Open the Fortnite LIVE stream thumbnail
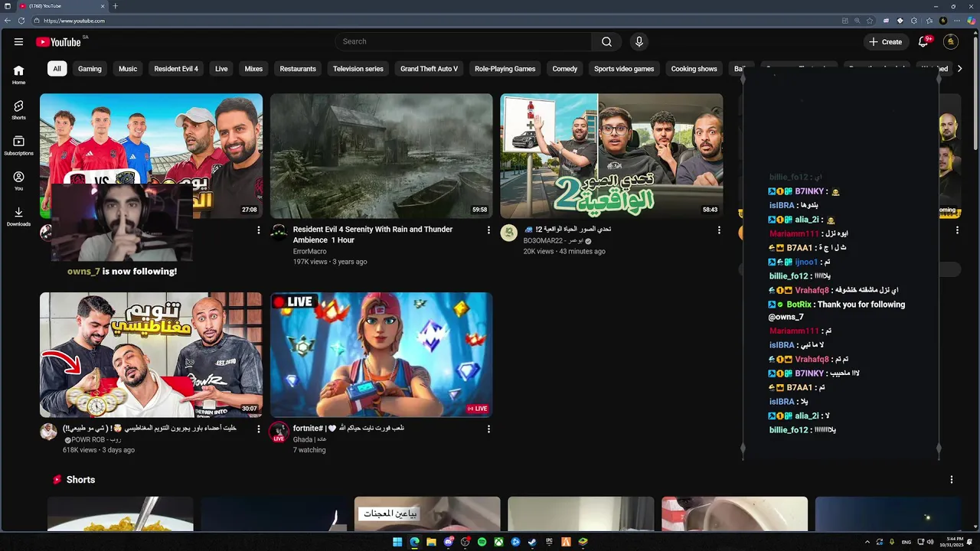Viewport: 980px width, 551px height. pos(381,355)
